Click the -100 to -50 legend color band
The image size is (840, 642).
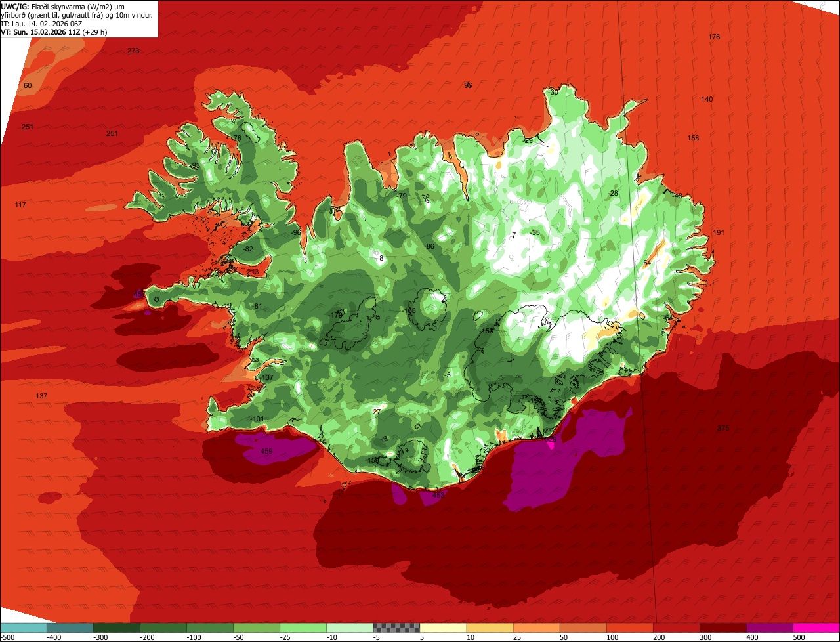point(210,628)
